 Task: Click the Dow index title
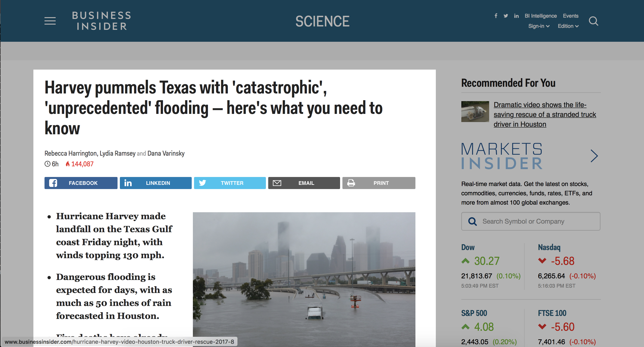coord(468,247)
